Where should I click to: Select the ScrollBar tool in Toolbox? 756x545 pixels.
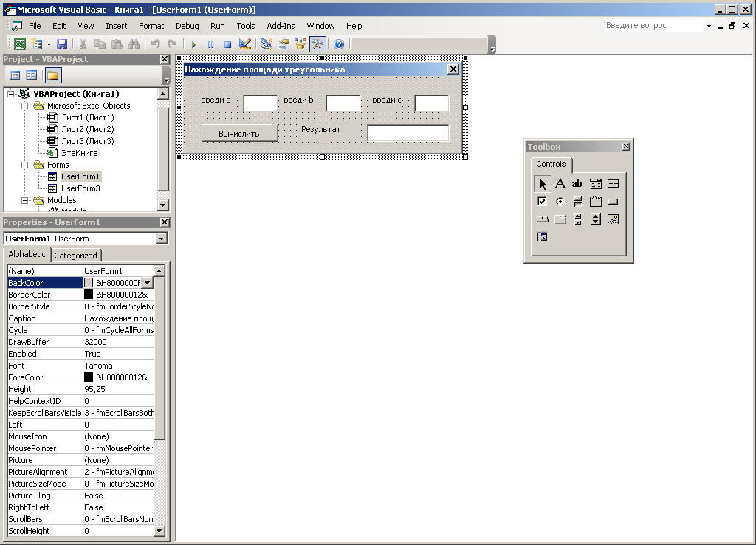(x=577, y=219)
